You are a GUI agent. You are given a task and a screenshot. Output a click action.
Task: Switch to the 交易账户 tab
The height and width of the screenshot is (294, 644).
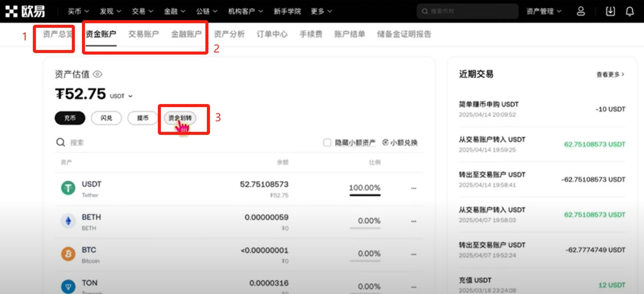tap(143, 34)
